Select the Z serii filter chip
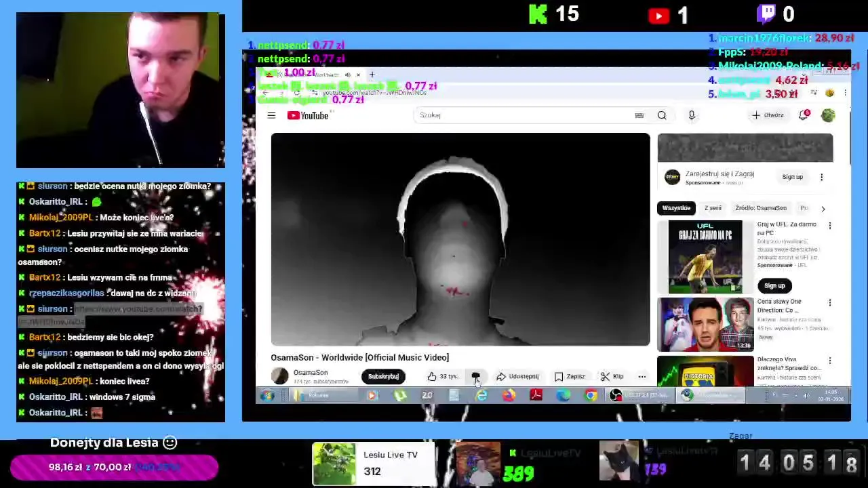Image resolution: width=868 pixels, height=488 pixels. click(713, 208)
